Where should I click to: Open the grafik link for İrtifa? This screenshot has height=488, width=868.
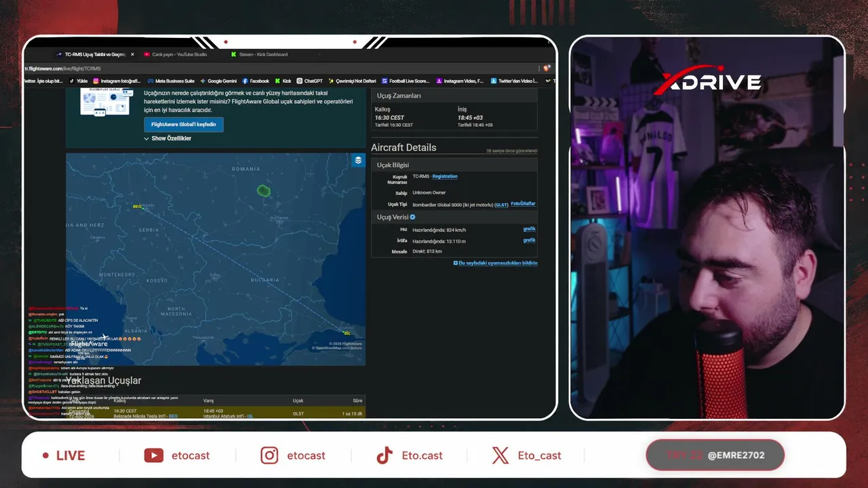tap(530, 240)
